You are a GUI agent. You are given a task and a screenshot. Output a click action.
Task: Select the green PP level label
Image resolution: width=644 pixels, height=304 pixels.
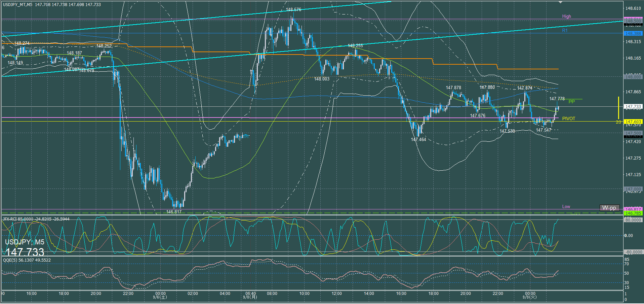(571, 102)
